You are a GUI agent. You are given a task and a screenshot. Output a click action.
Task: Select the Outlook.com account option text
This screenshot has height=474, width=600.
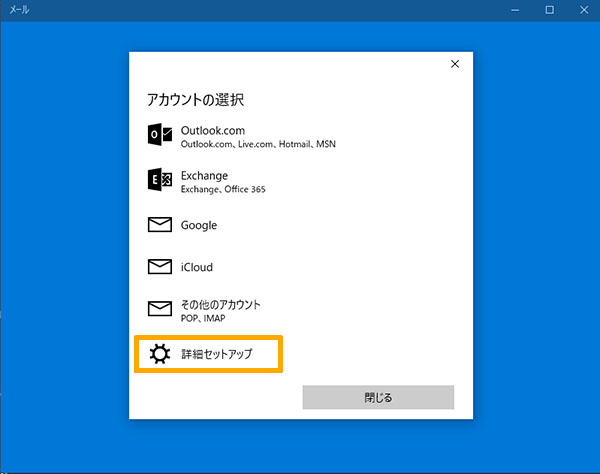pyautogui.click(x=213, y=130)
